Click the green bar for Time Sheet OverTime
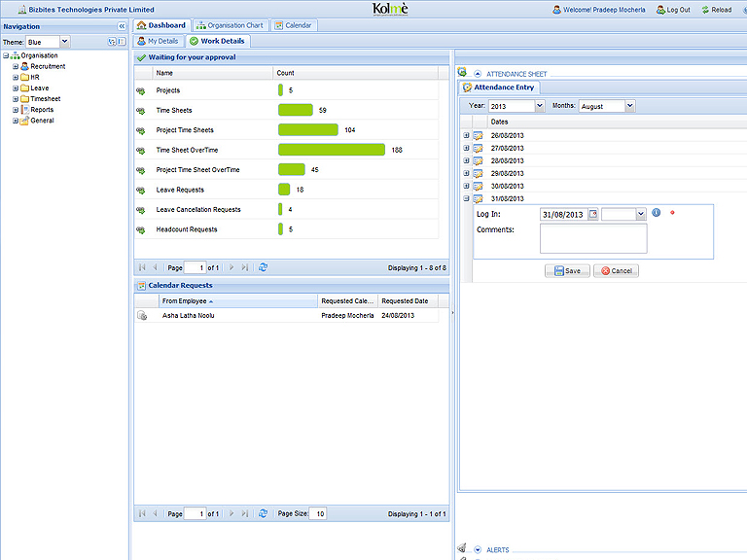The height and width of the screenshot is (560, 747). tap(332, 150)
